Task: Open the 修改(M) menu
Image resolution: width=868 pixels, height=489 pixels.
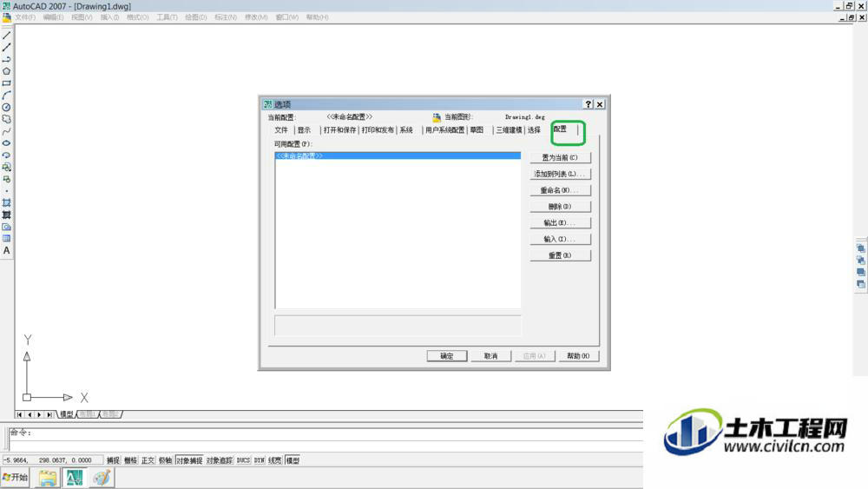Action: pos(256,17)
